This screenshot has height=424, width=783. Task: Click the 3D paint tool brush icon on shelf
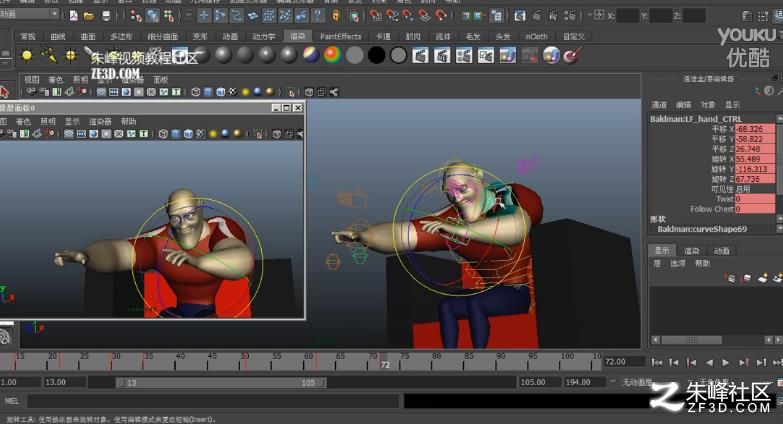point(572,55)
